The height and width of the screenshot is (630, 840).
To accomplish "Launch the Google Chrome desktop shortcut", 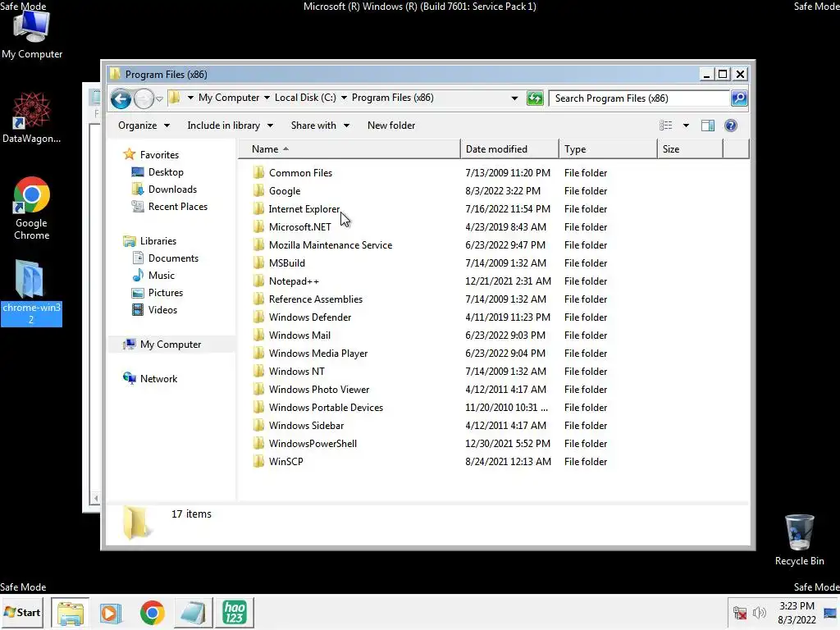I will [32, 209].
